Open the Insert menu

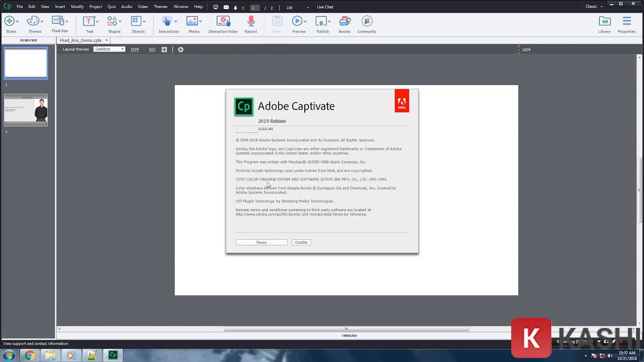click(60, 6)
